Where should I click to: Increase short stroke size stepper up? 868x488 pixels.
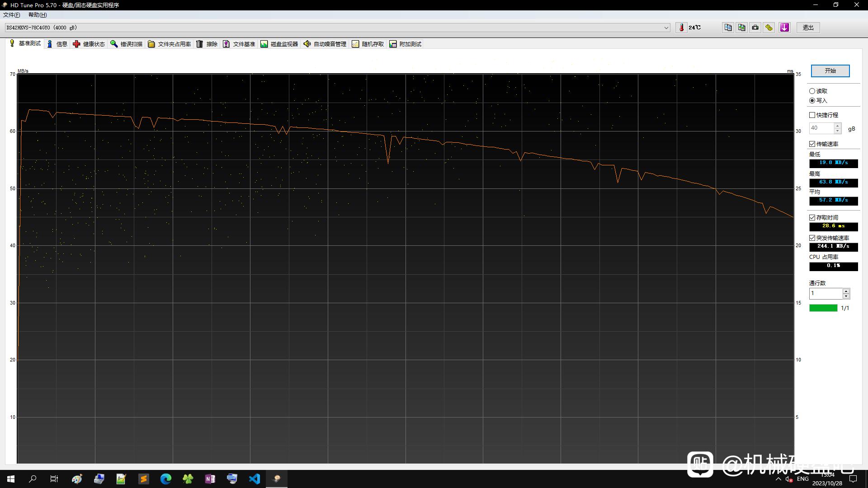coord(837,126)
